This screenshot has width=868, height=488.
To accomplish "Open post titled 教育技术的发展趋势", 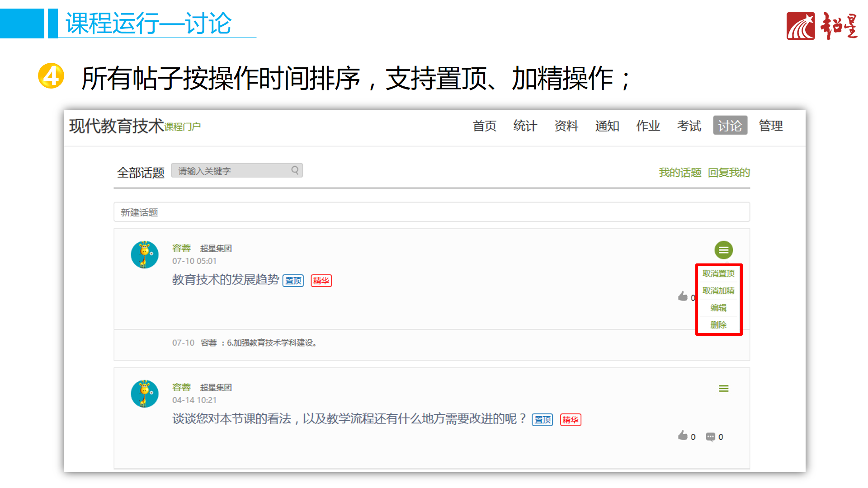I will (x=226, y=280).
